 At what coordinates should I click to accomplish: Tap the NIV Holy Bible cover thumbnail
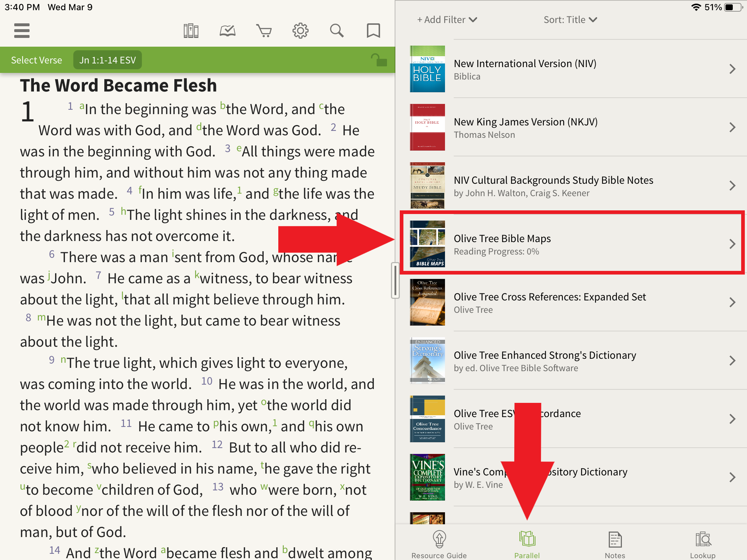(x=427, y=69)
